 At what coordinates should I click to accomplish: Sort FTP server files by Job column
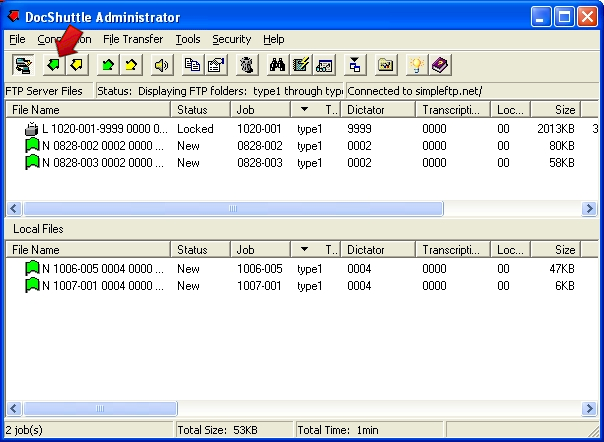pos(261,110)
